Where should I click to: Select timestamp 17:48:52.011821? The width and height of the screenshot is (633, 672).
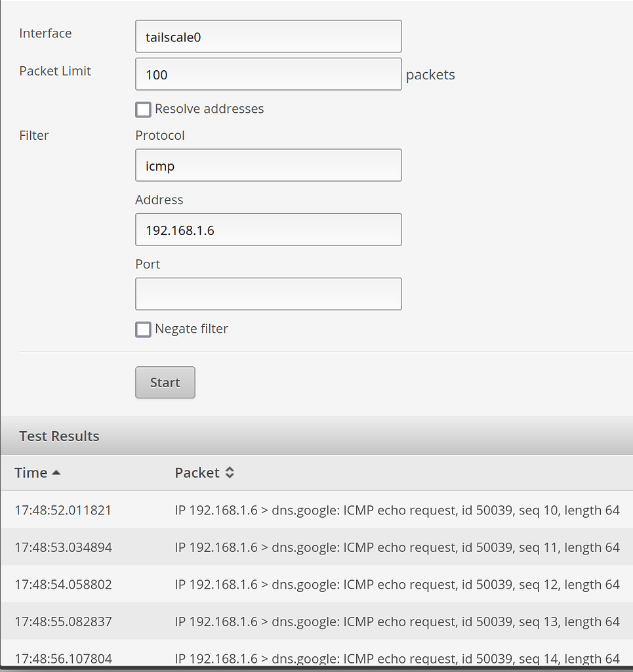(x=63, y=510)
